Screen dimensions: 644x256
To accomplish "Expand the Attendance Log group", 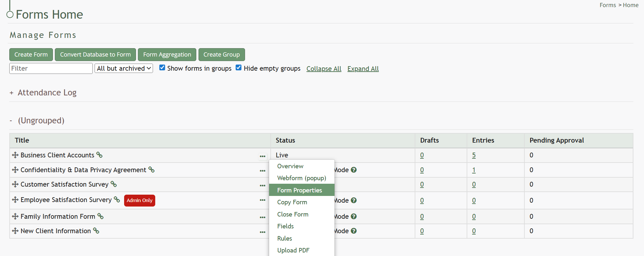I will coord(12,93).
